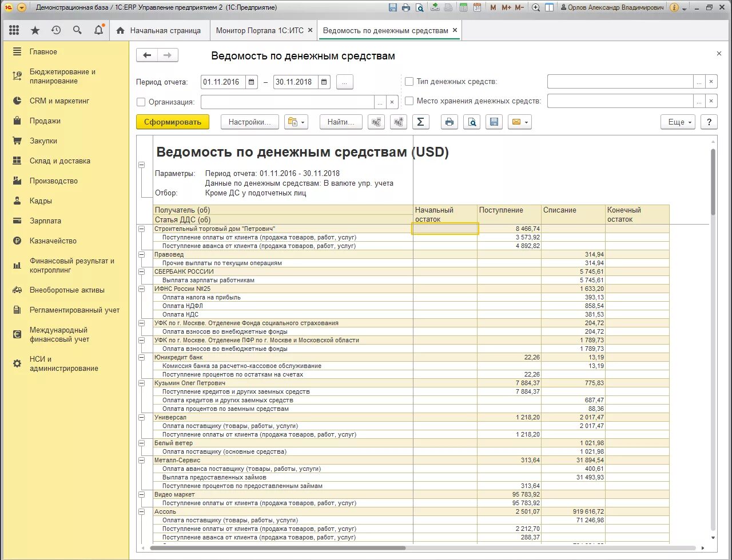Open the Favorites star icon

35,30
